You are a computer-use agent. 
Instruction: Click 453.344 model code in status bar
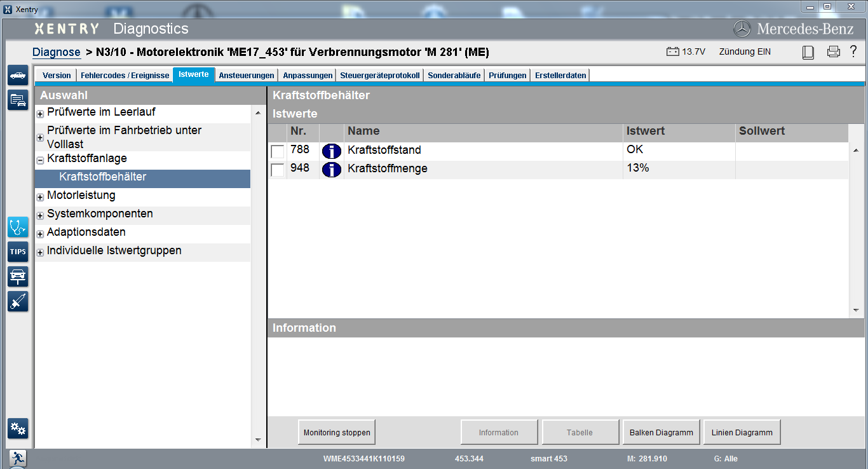[x=469, y=459]
